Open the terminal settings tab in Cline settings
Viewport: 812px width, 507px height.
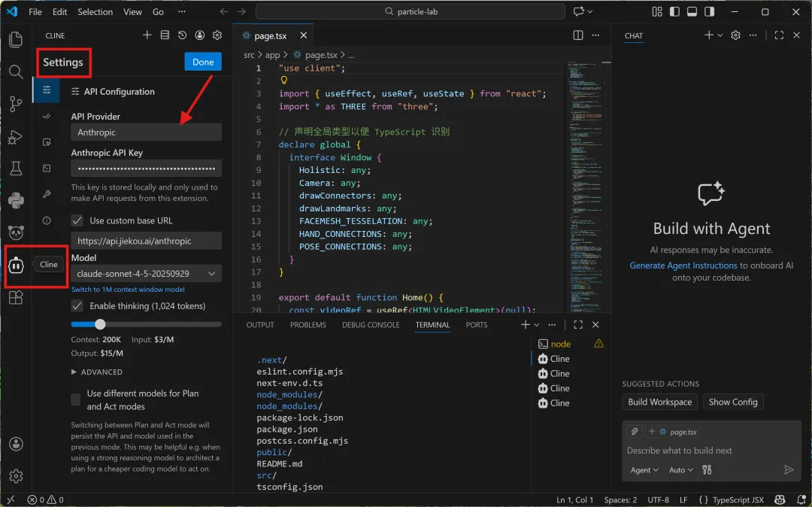[x=47, y=168]
